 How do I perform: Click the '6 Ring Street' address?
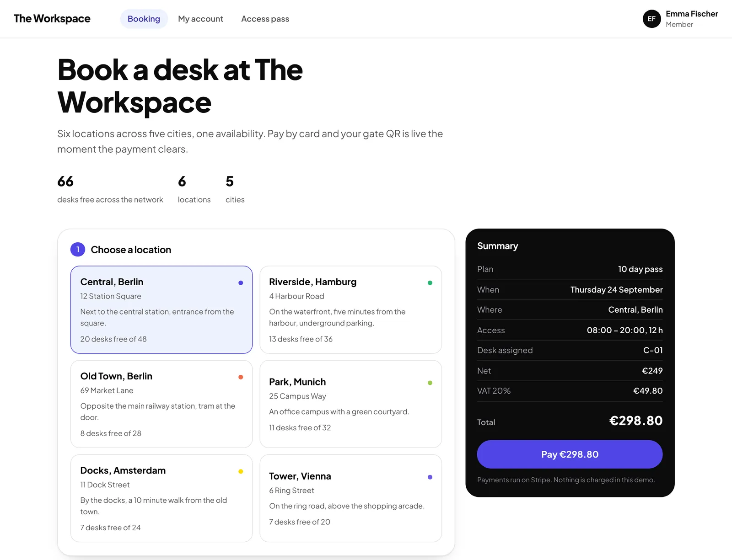(291, 491)
